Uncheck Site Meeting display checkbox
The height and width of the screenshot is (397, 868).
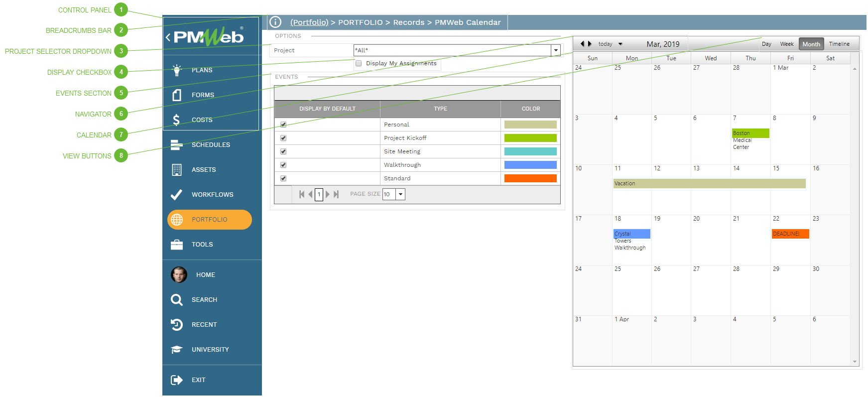point(283,151)
